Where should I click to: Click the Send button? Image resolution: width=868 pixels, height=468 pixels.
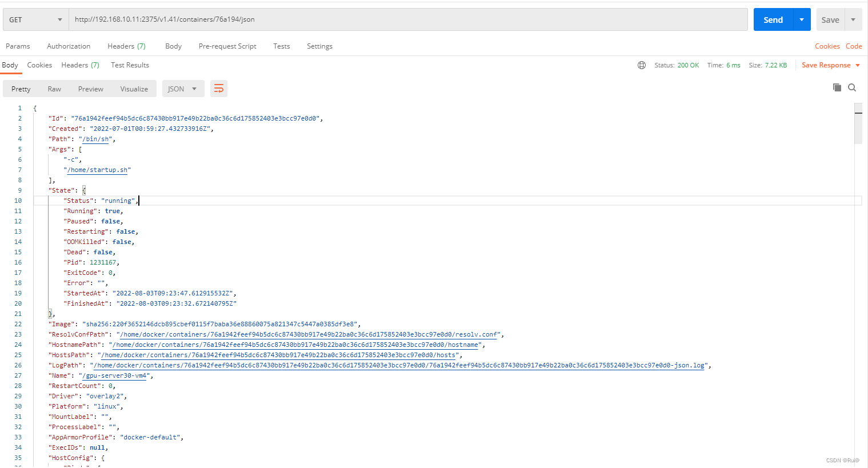[773, 19]
